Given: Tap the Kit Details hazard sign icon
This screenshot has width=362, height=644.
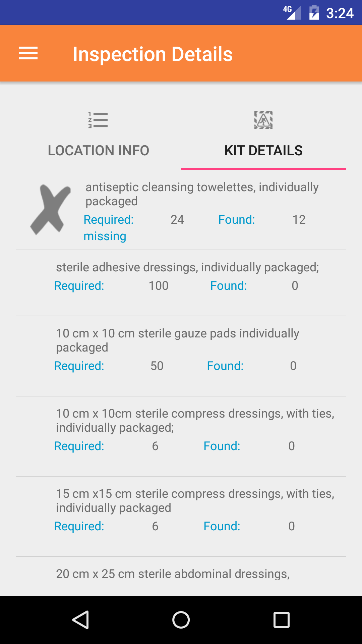Looking at the screenshot, I should tap(263, 120).
